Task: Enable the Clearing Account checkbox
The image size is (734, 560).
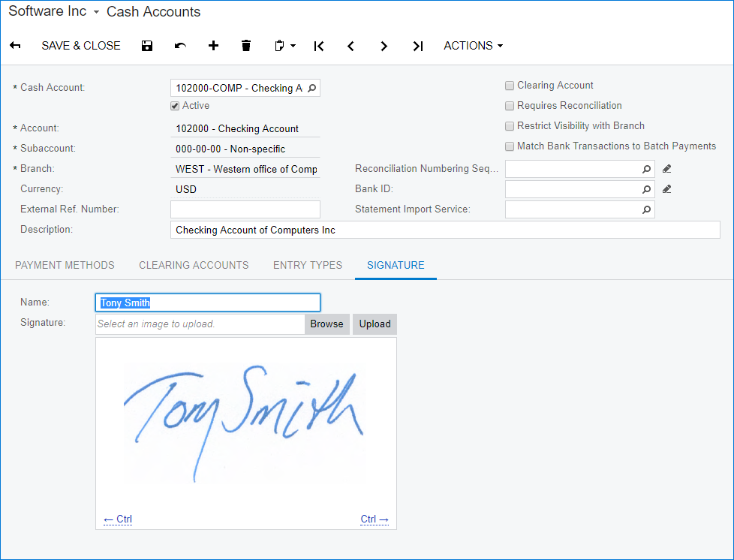Action: click(510, 86)
